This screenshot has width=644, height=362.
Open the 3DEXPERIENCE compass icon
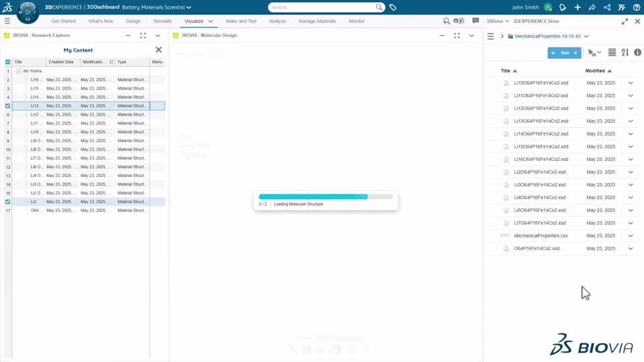28,12
